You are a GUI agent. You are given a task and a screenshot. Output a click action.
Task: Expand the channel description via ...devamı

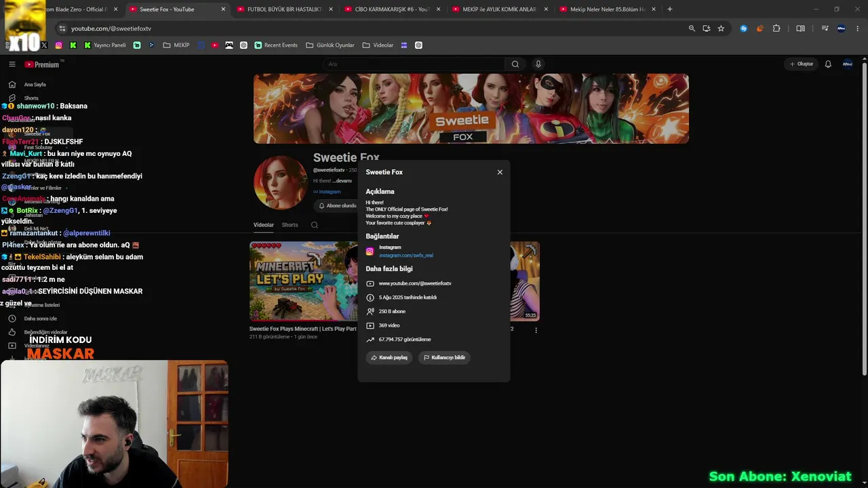pyautogui.click(x=342, y=181)
